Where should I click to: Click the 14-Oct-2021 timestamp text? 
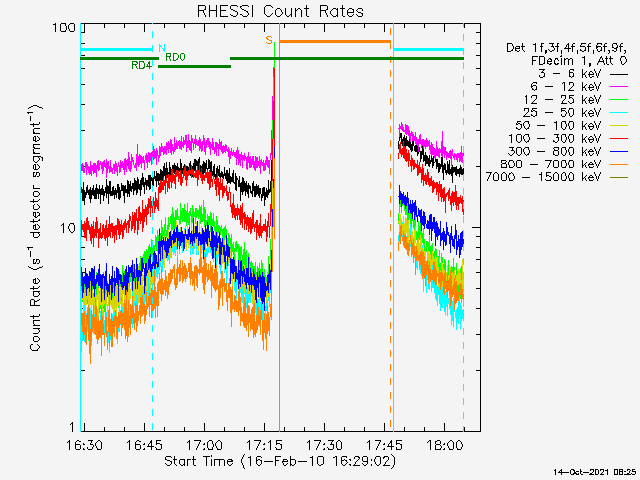point(595,471)
